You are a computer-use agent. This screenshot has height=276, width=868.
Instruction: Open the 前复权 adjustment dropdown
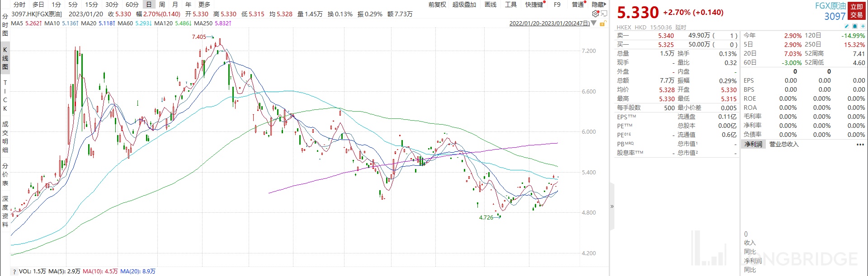pos(437,5)
